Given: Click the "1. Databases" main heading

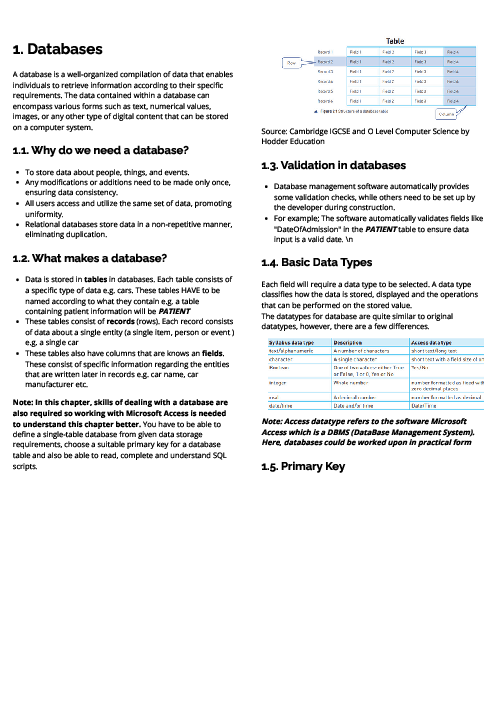Looking at the screenshot, I should (x=57, y=49).
